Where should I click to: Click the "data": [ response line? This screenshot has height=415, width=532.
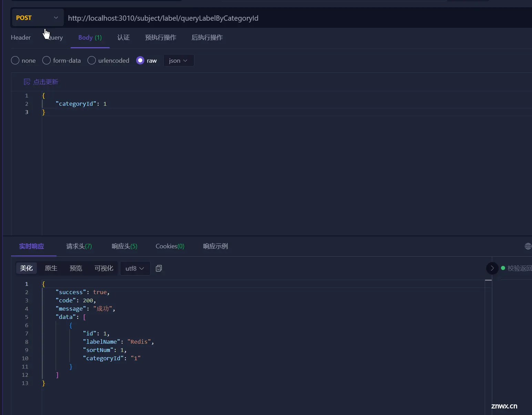pos(71,317)
